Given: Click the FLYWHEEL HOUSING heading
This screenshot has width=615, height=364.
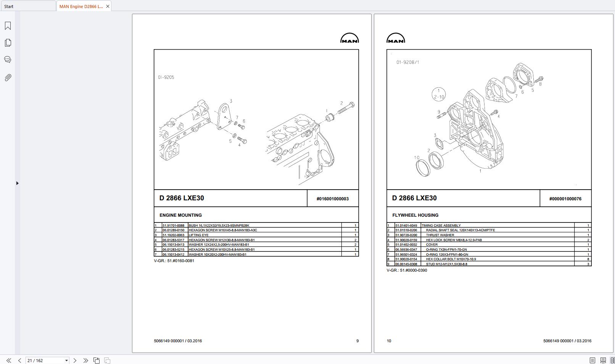Looking at the screenshot, I should [415, 215].
